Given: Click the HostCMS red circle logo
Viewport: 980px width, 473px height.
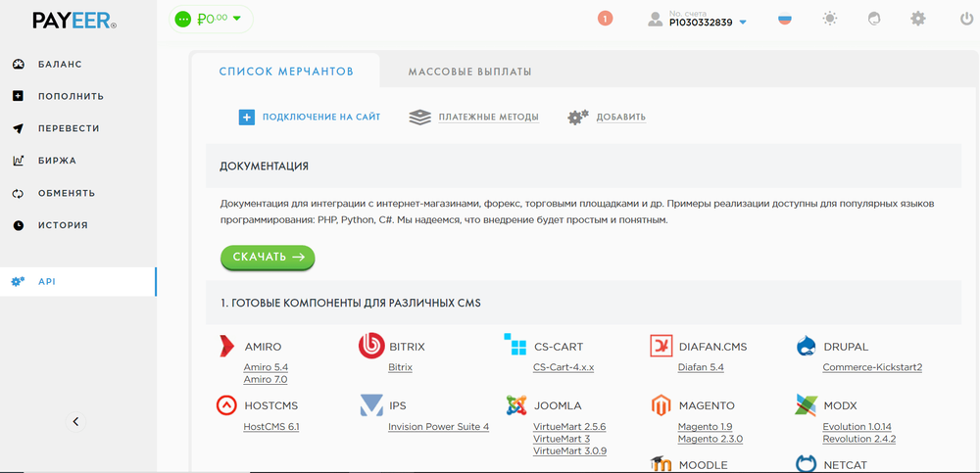Looking at the screenshot, I should (226, 405).
